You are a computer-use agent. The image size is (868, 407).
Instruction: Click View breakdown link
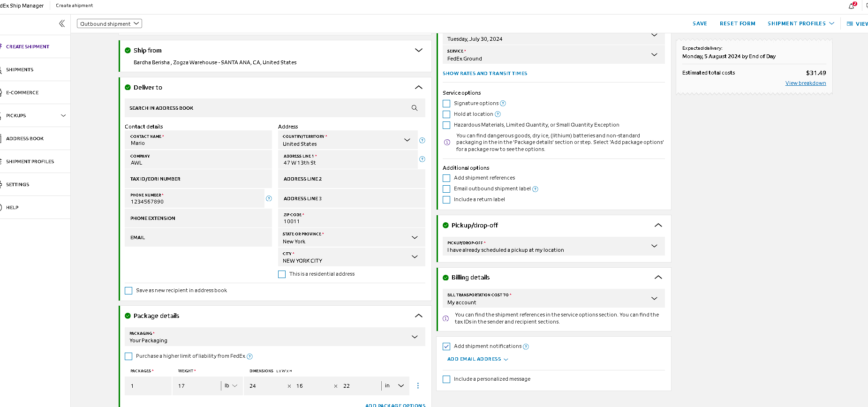806,83
